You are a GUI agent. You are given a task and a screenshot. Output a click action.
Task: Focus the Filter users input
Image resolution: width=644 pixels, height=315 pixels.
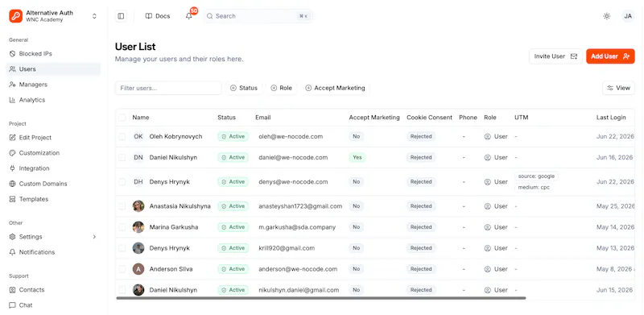(168, 88)
